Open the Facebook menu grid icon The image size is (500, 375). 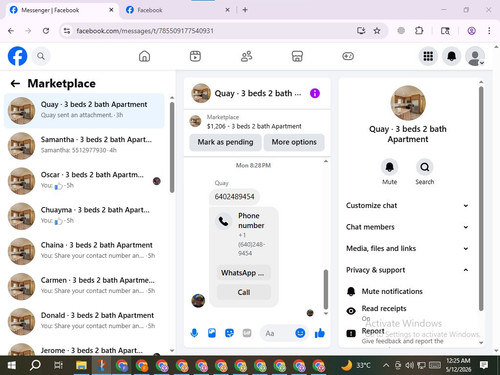[x=428, y=56]
